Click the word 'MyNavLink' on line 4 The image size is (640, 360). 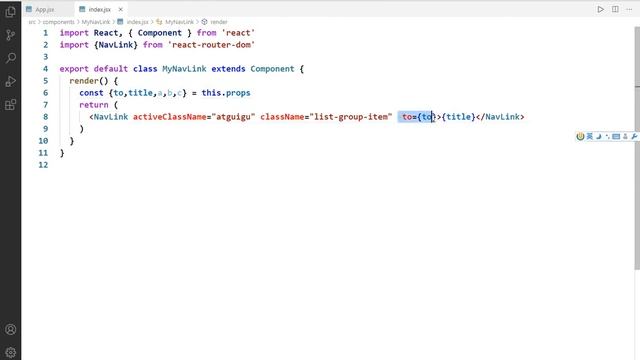tap(184, 69)
